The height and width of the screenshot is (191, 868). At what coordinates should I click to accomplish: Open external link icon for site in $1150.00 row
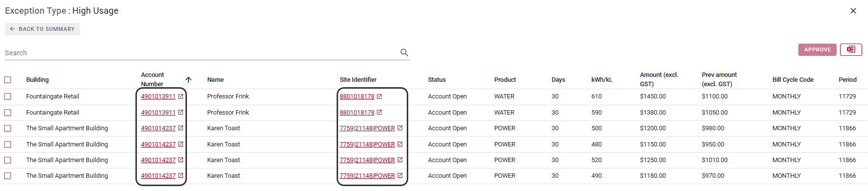[x=400, y=144]
